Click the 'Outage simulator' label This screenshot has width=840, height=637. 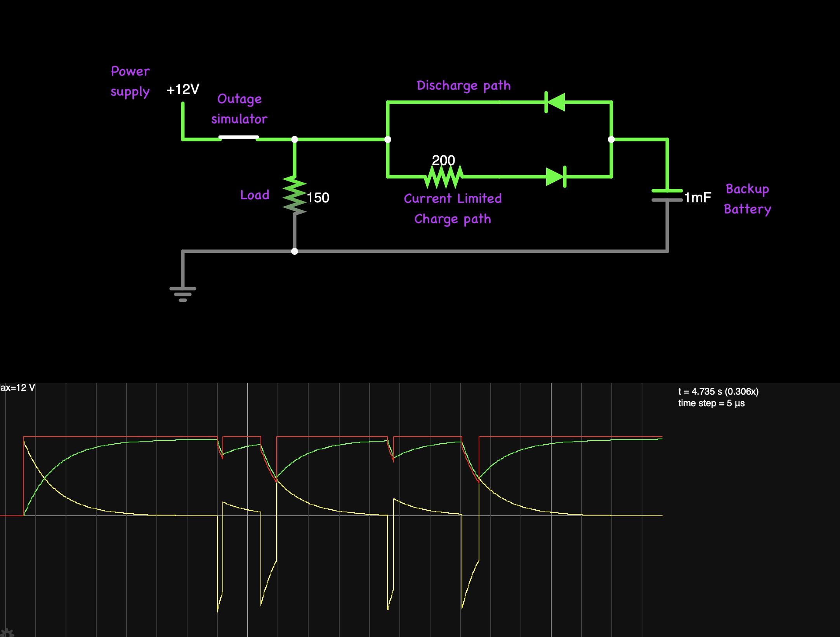coord(239,109)
